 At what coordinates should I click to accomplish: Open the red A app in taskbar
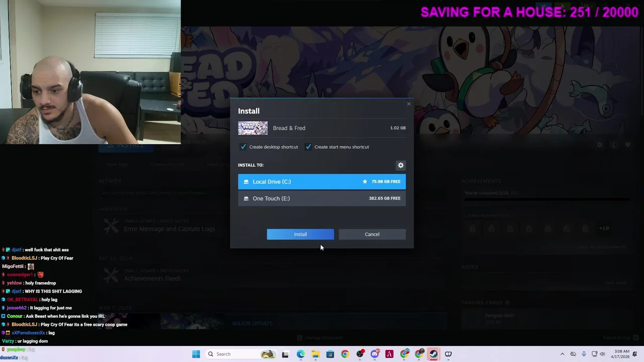click(x=389, y=354)
